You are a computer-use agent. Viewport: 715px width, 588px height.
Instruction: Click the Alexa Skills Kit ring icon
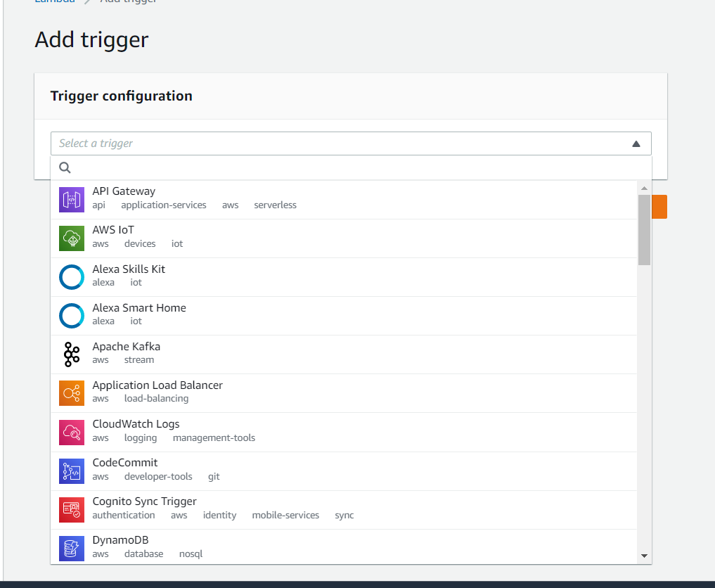tap(72, 277)
